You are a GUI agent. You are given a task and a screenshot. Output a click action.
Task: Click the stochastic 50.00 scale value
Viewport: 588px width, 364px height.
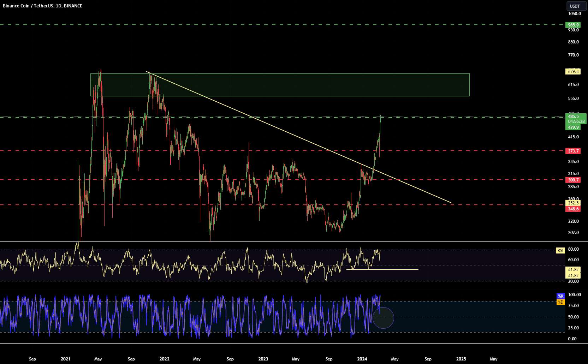574,317
